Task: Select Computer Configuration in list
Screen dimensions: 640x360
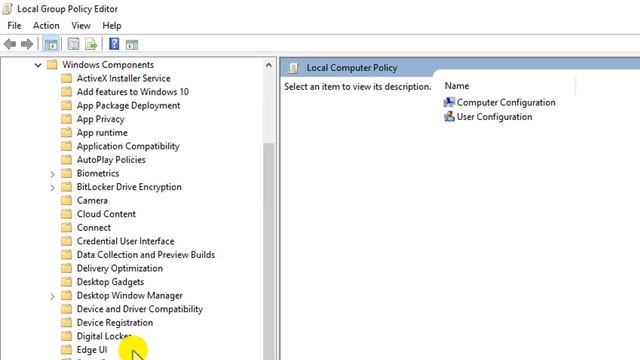Action: point(506,102)
